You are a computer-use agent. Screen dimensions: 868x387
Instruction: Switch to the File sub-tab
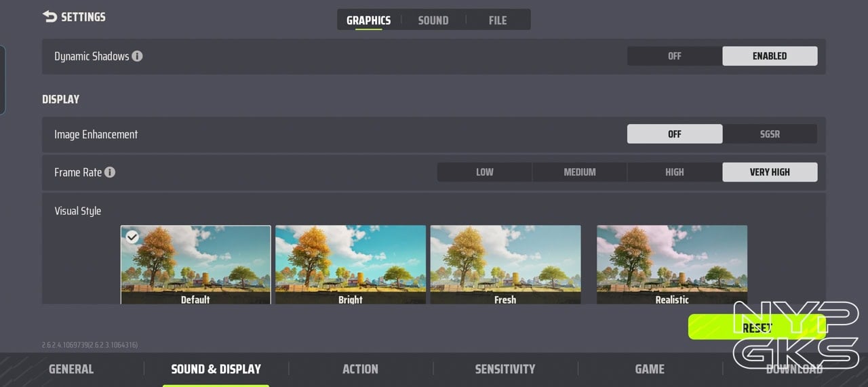[x=497, y=20]
